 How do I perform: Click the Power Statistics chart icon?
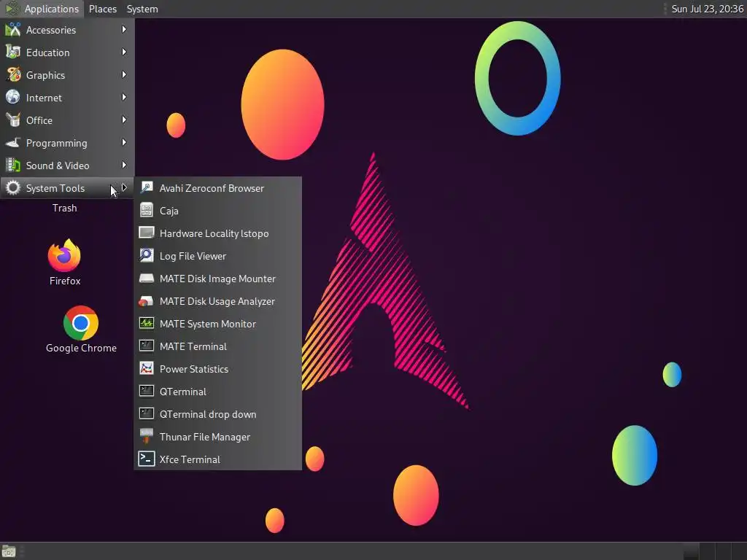point(146,368)
